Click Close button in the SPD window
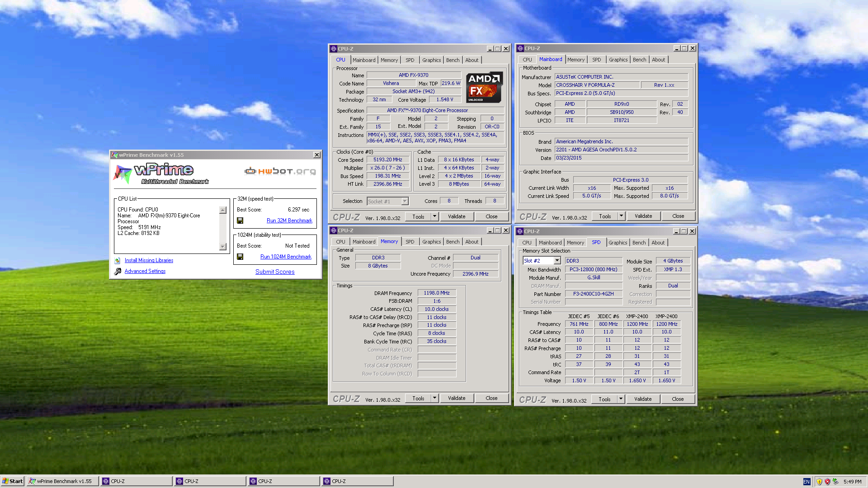This screenshot has width=868, height=488. (678, 399)
